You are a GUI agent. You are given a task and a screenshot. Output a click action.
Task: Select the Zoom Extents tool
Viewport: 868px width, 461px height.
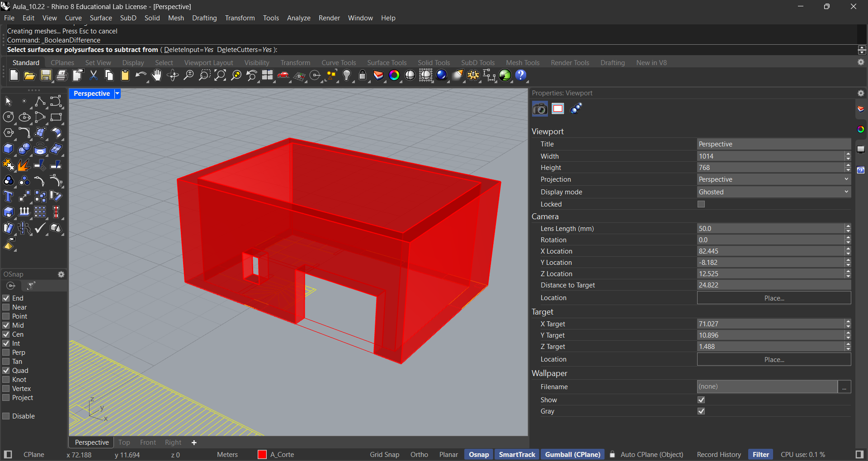coord(220,75)
